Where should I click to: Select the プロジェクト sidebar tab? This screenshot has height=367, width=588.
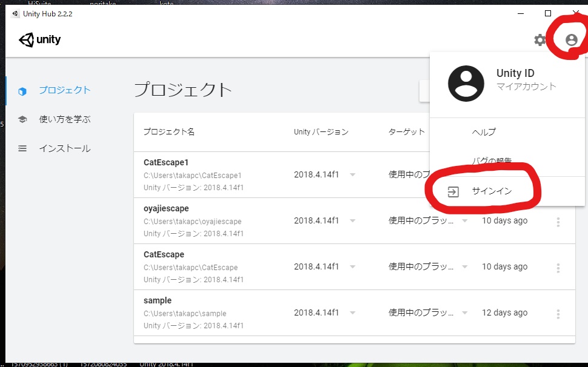coord(64,90)
